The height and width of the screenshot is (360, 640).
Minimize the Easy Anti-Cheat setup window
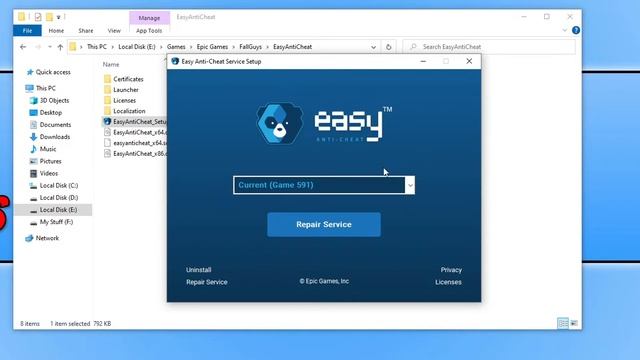pyautogui.click(x=423, y=61)
